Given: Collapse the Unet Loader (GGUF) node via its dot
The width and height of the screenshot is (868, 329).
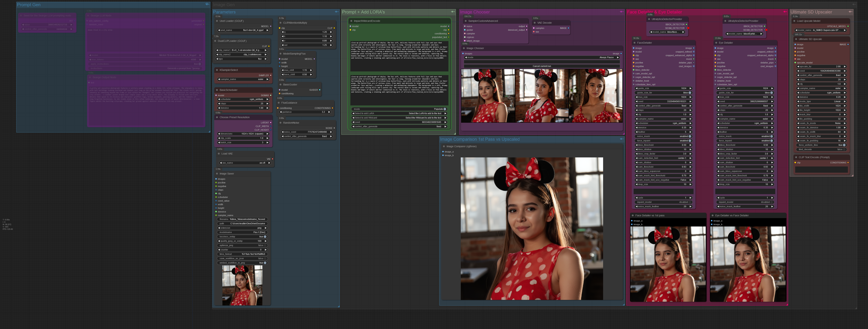Looking at the screenshot, I should pyautogui.click(x=217, y=21).
